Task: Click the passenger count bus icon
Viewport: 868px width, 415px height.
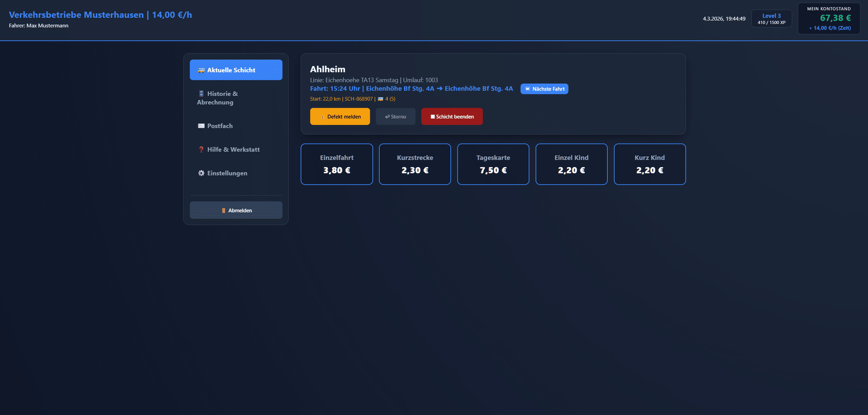Action: 380,99
